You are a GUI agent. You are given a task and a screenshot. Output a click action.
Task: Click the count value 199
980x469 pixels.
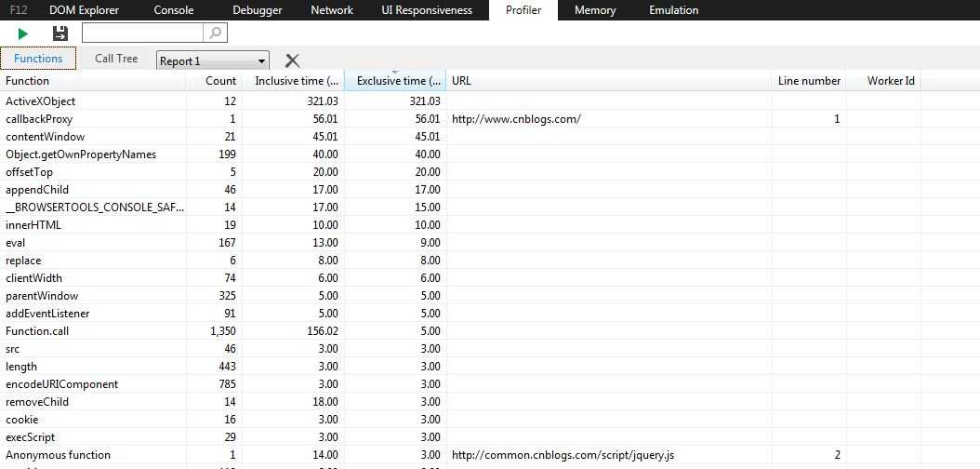[228, 154]
